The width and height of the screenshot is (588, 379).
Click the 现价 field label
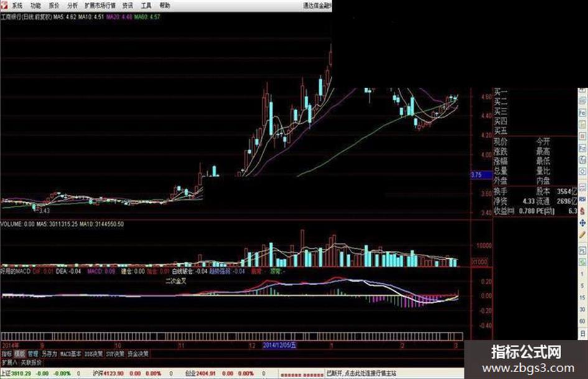coord(501,142)
